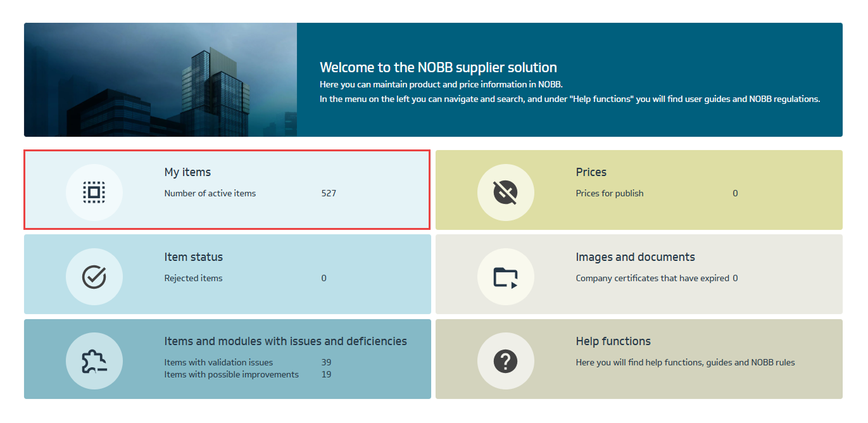The width and height of the screenshot is (868, 423).
Task: Open Images and documents heading
Action: tap(635, 257)
